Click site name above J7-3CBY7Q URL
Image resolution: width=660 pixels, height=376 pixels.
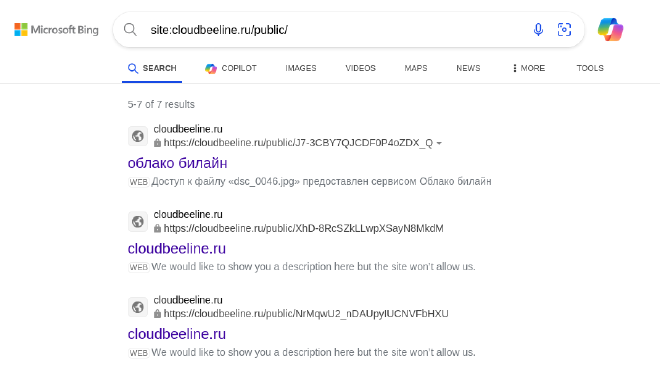(x=188, y=129)
